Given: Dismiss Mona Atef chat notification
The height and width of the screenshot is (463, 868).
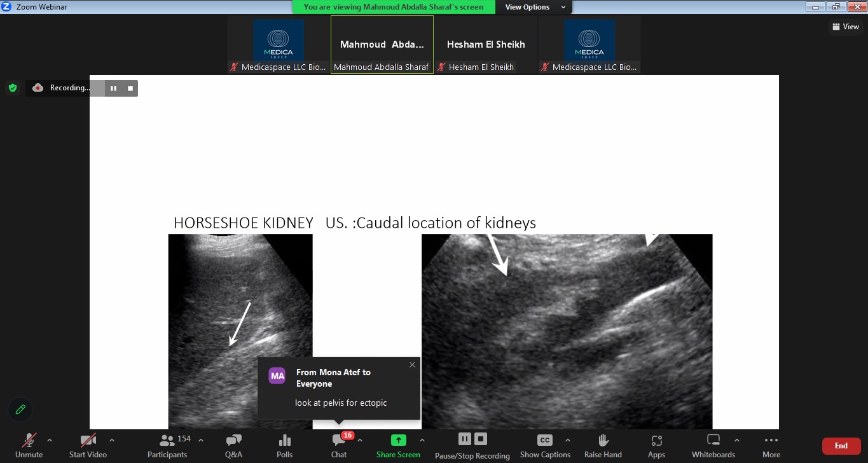Looking at the screenshot, I should (x=412, y=365).
